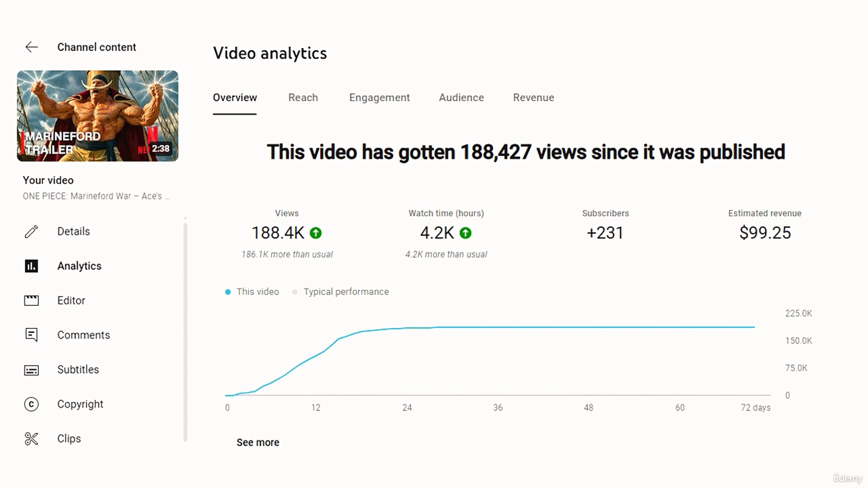This screenshot has height=488, width=868.
Task: Click green up-arrow next to 188.4K views
Action: [x=316, y=233]
